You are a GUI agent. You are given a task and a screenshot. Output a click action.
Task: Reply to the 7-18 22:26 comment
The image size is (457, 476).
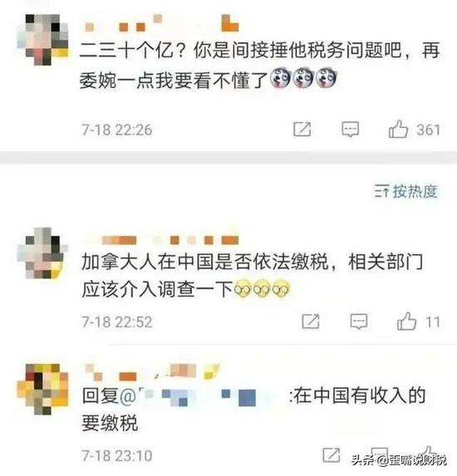coord(351,130)
